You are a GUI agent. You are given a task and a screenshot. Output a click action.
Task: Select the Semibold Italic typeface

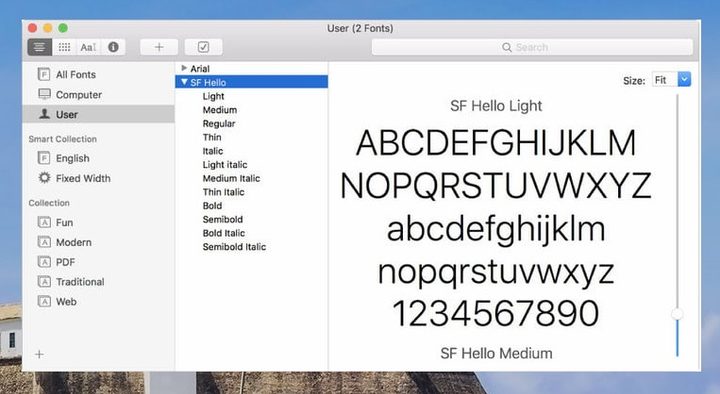[x=235, y=247]
